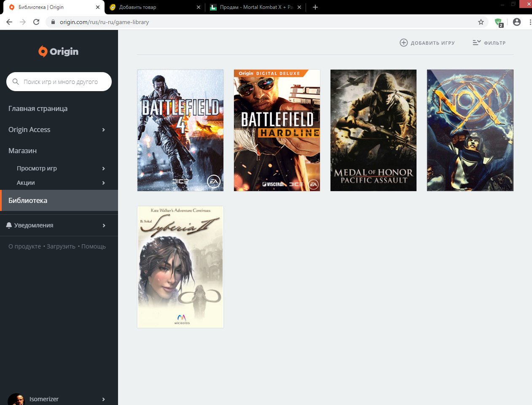Open Уведомления
This screenshot has height=405, width=532.
[34, 225]
